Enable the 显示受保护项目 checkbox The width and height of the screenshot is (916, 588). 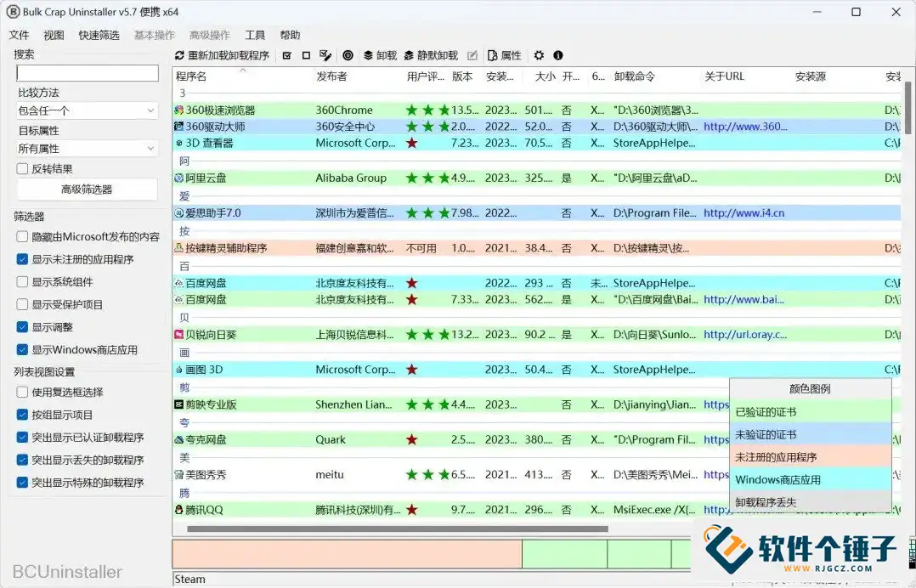22,304
